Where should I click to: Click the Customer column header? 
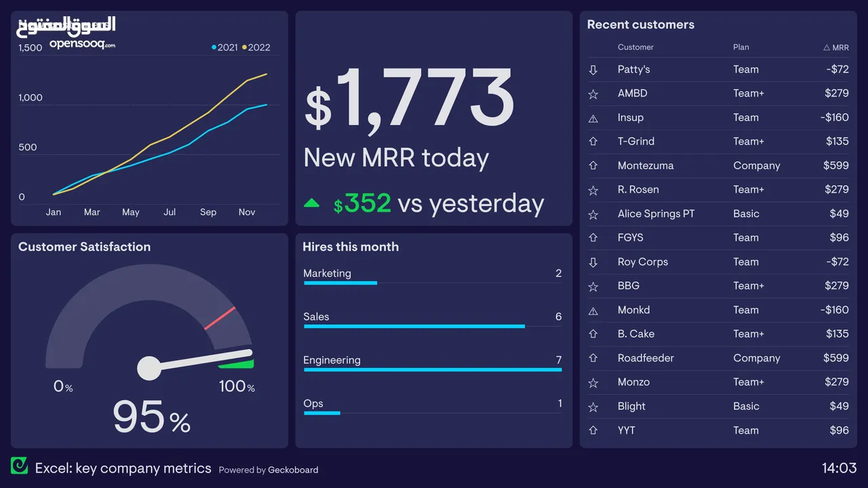click(x=635, y=47)
